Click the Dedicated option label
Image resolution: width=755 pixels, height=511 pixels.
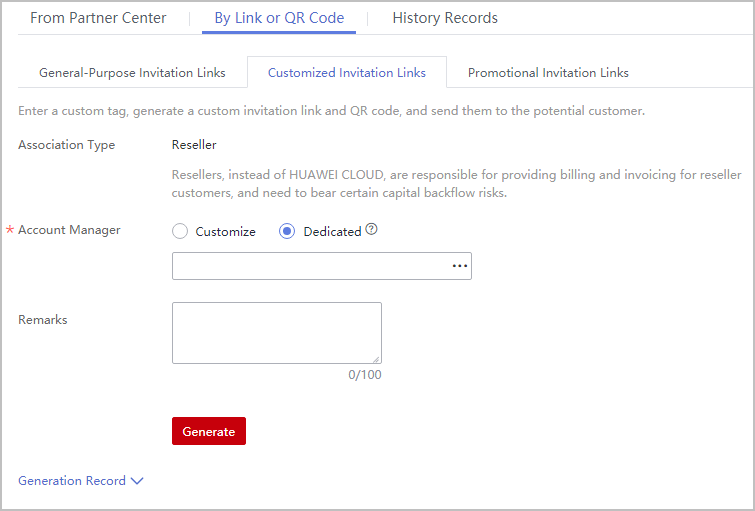tap(332, 231)
